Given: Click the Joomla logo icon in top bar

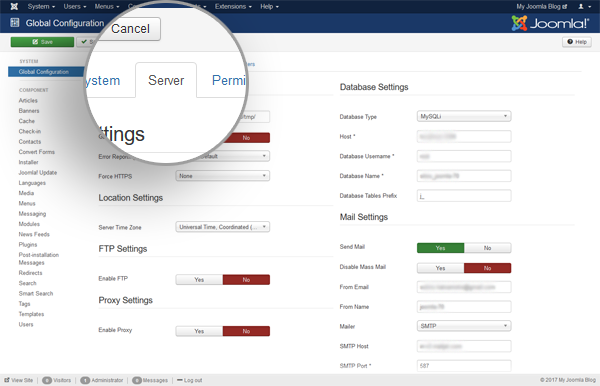Looking at the screenshot, I should (x=14, y=7).
